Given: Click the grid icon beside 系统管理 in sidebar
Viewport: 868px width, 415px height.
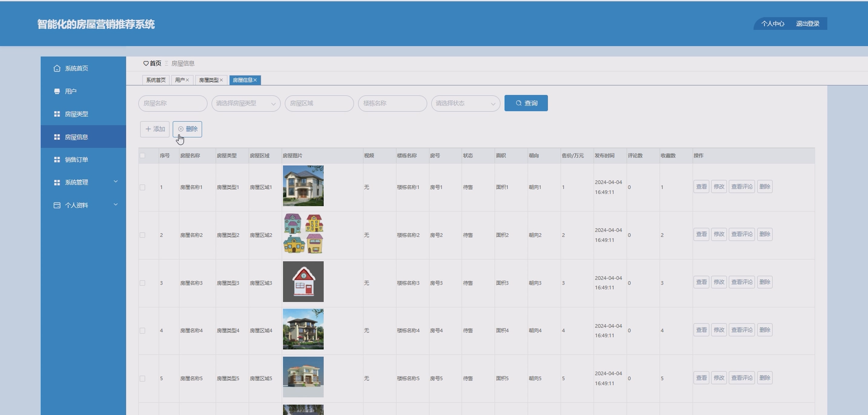Looking at the screenshot, I should 57,182.
